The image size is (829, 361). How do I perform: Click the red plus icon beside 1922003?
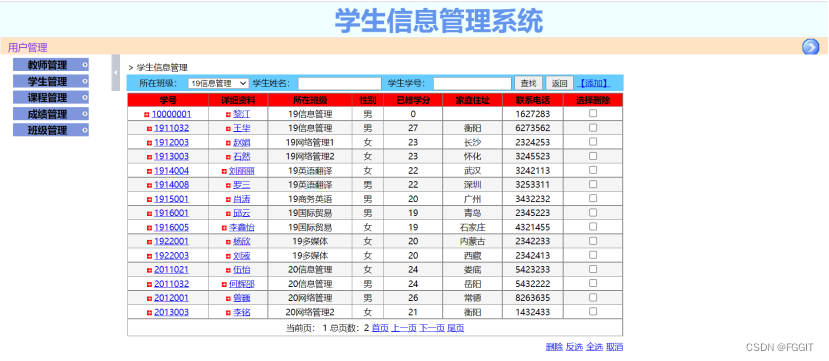click(x=149, y=256)
